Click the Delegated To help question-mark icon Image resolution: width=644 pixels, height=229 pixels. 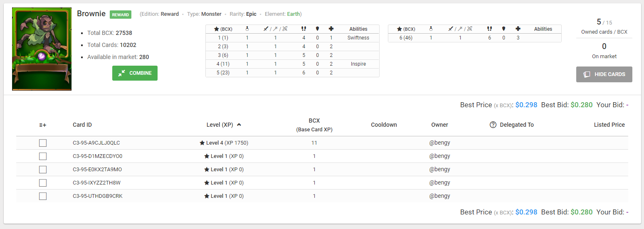493,125
